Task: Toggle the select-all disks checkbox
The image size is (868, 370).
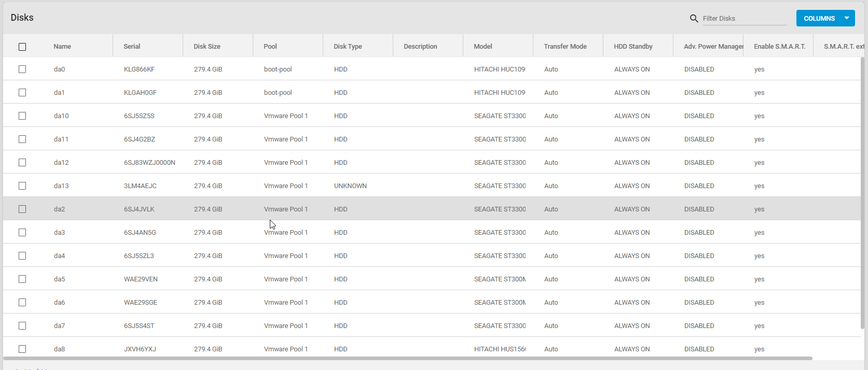Action: click(22, 47)
